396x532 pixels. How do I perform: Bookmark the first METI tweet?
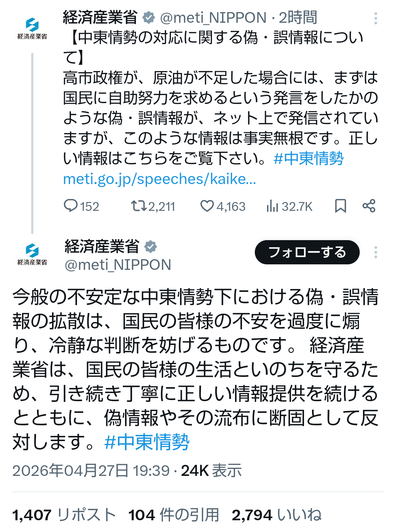(341, 206)
